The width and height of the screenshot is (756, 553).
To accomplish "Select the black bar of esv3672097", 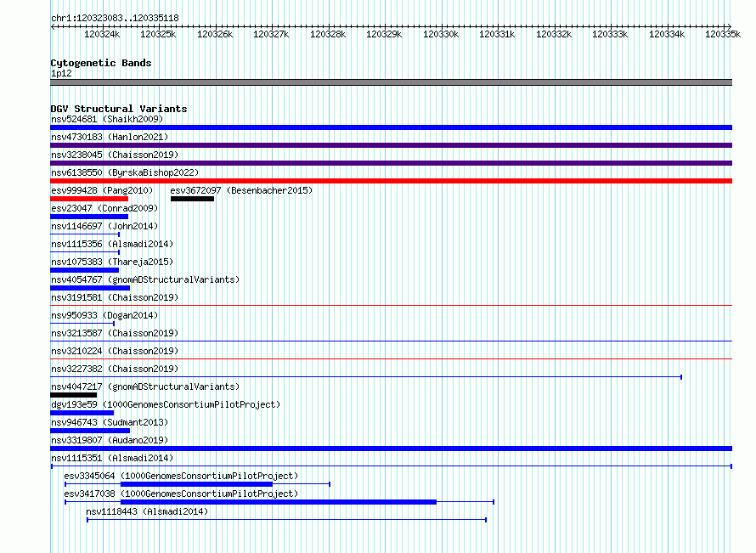I will [x=192, y=199].
